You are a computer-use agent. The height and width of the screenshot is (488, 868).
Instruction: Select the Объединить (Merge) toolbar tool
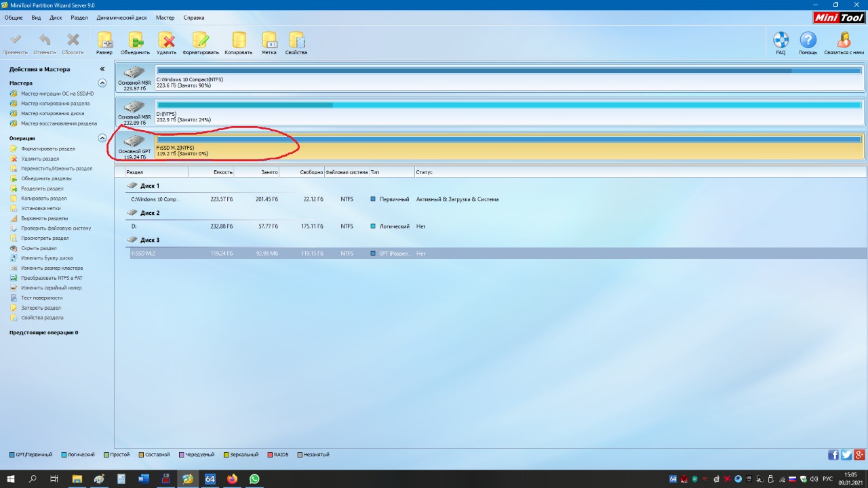[x=136, y=43]
